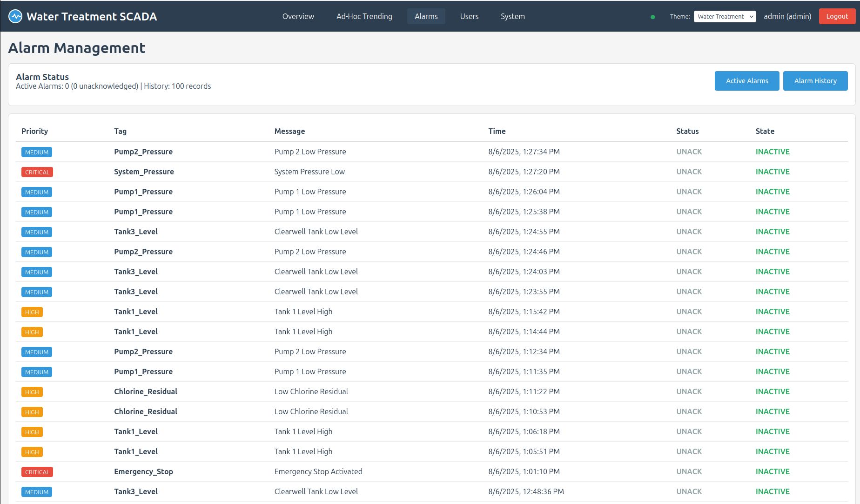Click UNACK status at 1:27:20 PM row
The width and height of the screenshot is (860, 504).
pos(689,172)
